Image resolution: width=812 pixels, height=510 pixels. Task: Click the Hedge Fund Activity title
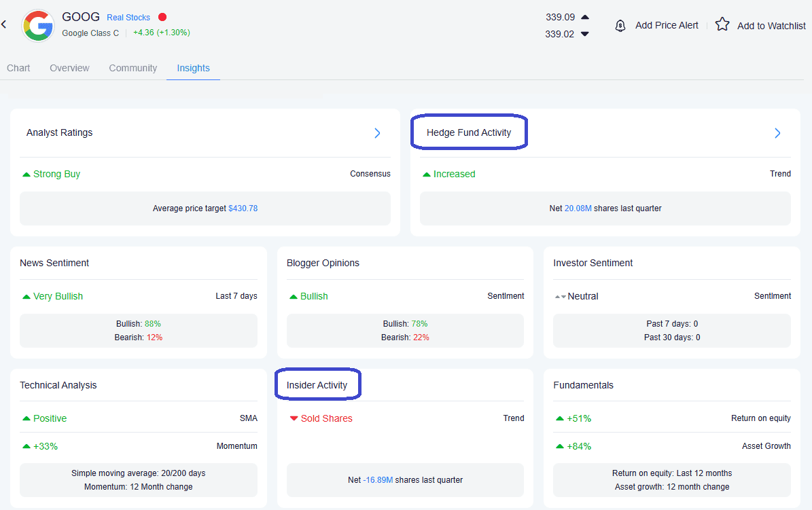(469, 132)
